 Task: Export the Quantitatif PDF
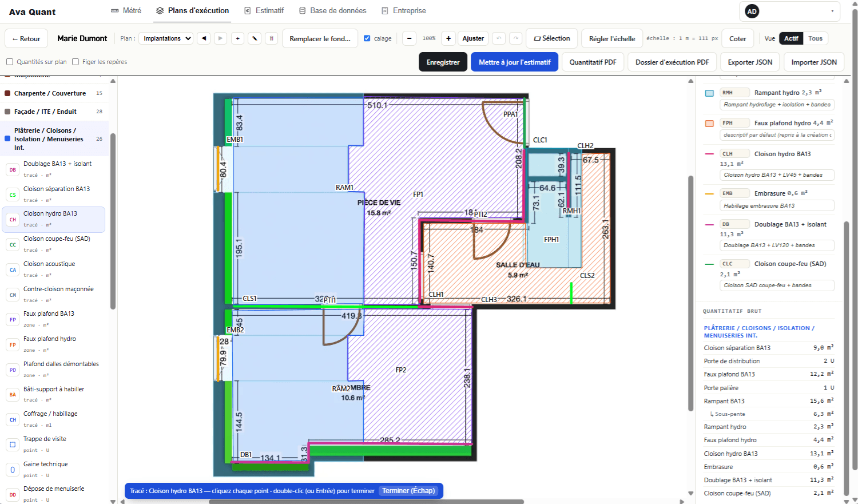tap(593, 62)
